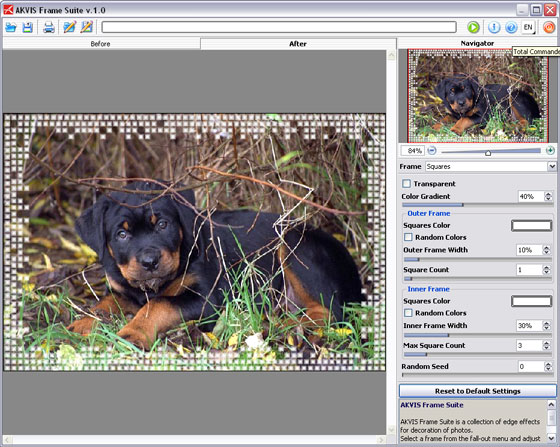Open an image file via folder icon
This screenshot has height=447, width=560.
pyautogui.click(x=11, y=27)
